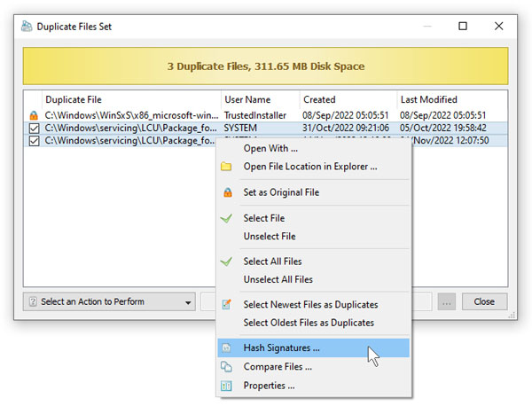Uncheck the file created 31/Oct/2022 09:21:06
The image size is (532, 406).
tap(34, 129)
